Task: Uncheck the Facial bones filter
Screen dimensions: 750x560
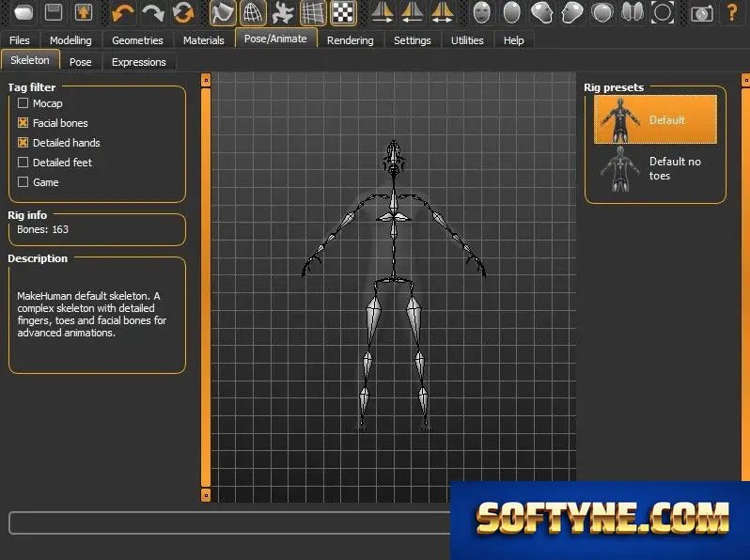Action: click(23, 122)
